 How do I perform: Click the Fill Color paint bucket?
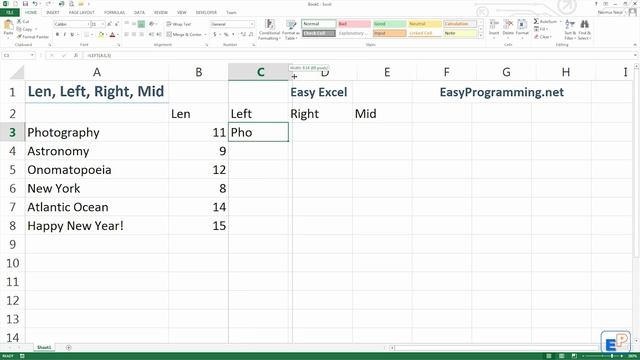click(x=101, y=35)
